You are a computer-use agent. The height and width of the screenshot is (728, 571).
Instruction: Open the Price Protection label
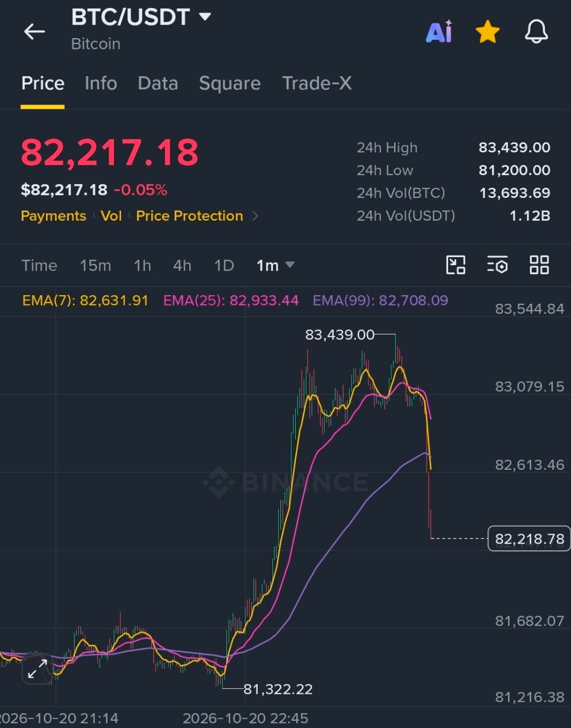[189, 216]
